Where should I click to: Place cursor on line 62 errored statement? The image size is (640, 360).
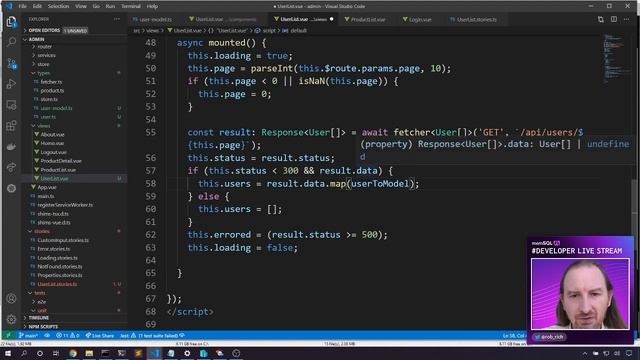coord(288,235)
